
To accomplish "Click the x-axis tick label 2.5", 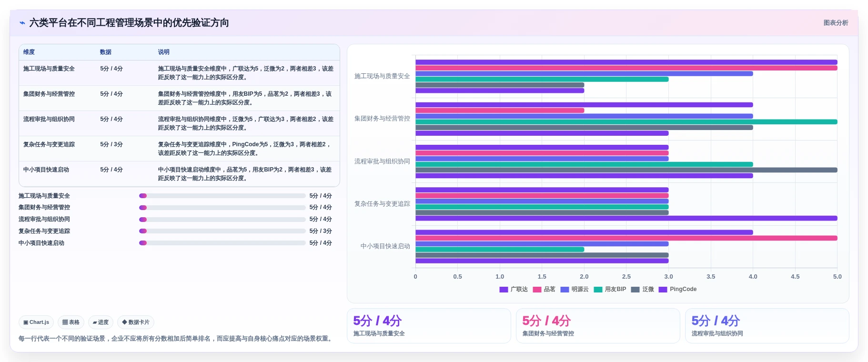I will pyautogui.click(x=626, y=277).
